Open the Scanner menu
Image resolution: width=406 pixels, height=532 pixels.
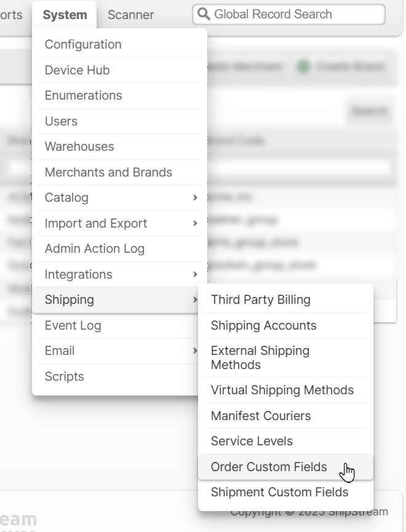click(130, 15)
